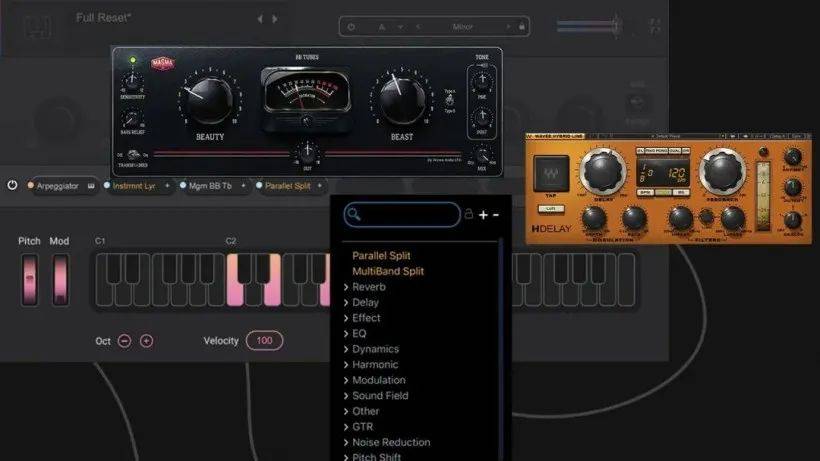The height and width of the screenshot is (461, 820).
Task: Click the H-Delay Feedback knob
Action: coord(722,171)
